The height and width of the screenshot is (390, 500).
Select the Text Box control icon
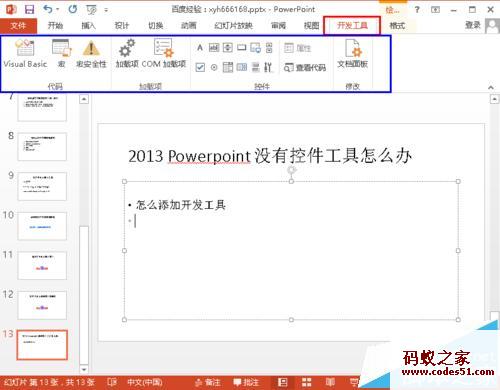(x=214, y=48)
